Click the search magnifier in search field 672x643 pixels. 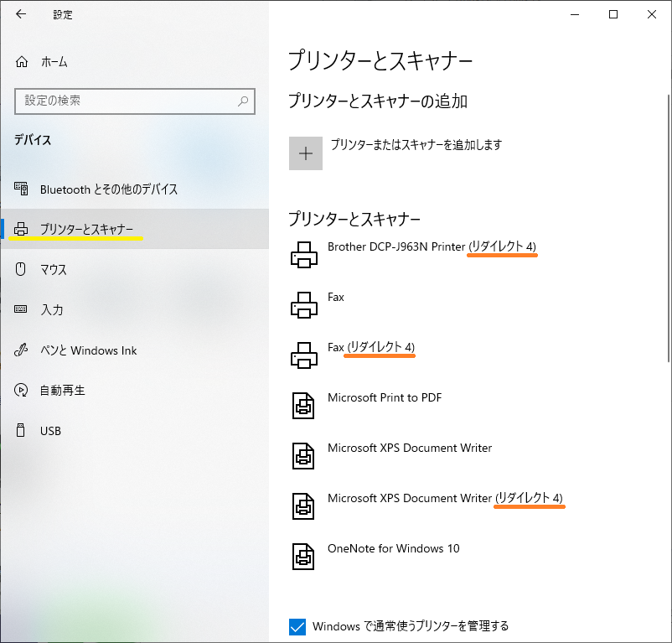pyautogui.click(x=243, y=101)
